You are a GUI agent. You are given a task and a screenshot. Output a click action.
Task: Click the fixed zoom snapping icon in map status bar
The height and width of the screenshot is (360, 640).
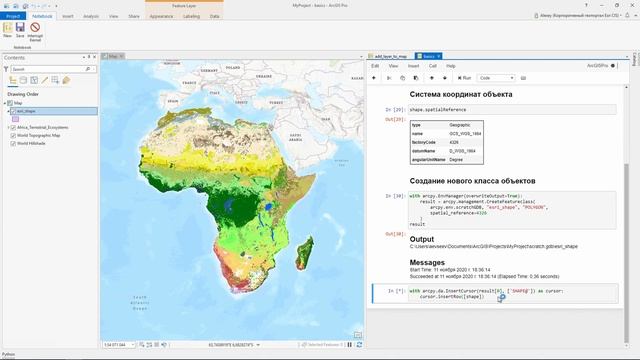tap(142, 345)
